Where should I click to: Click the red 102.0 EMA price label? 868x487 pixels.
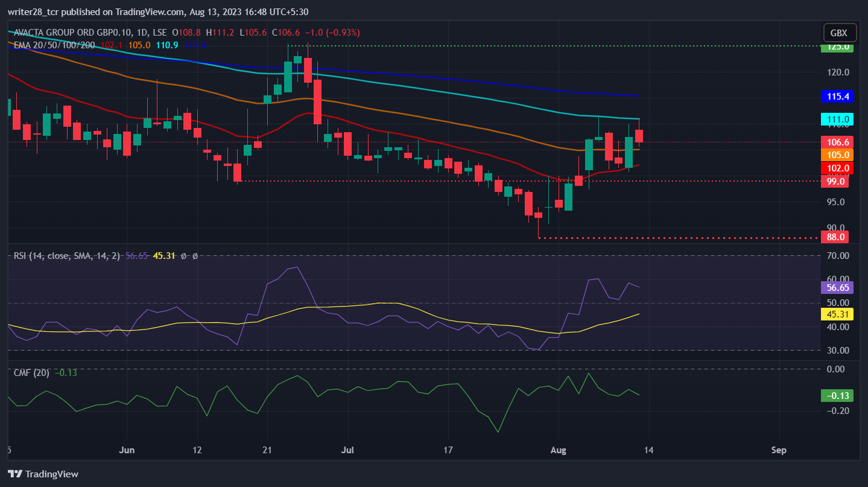click(x=837, y=168)
